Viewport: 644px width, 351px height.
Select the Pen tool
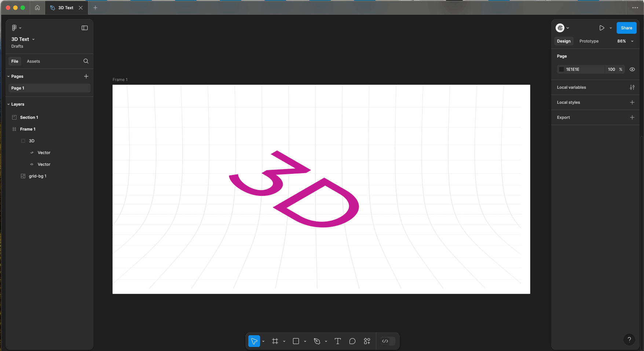[x=317, y=341]
